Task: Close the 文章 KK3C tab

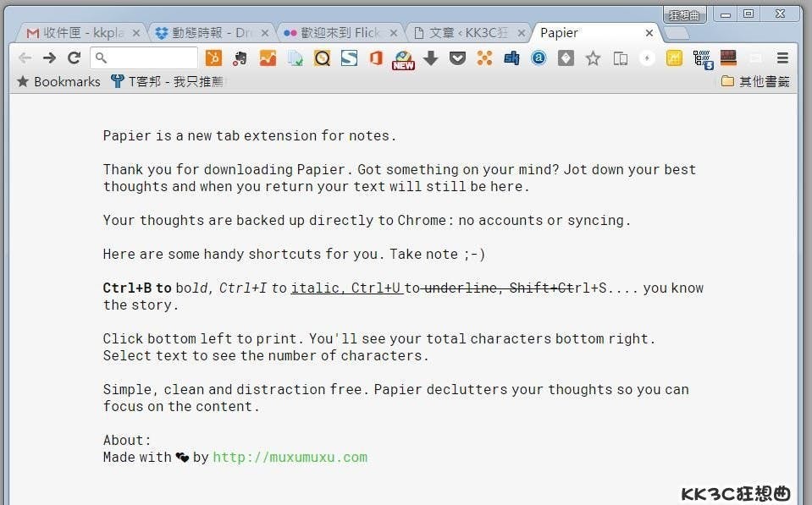Action: pos(522,33)
